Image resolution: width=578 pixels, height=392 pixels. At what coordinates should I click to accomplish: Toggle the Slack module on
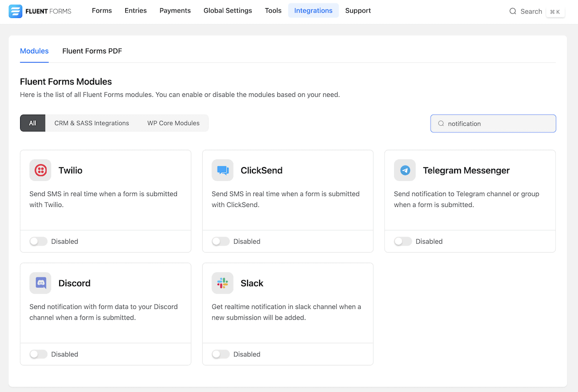[x=221, y=354]
